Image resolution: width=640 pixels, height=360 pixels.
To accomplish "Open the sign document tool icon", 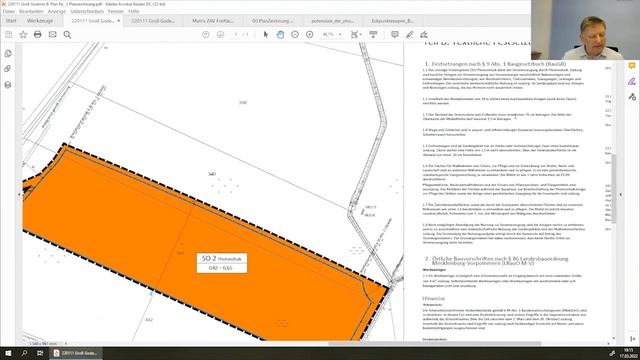I will tap(424, 35).
